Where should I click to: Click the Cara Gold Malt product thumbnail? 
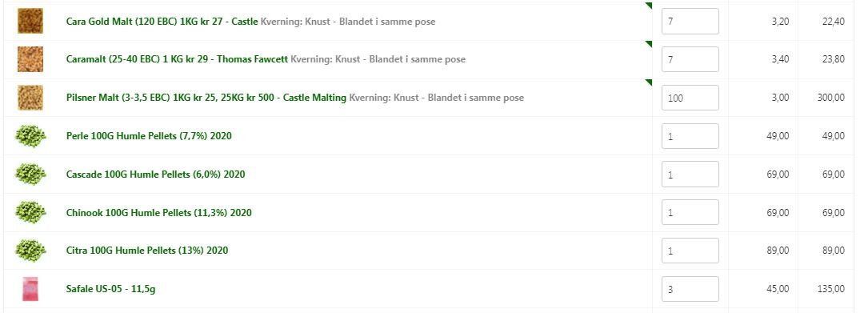coord(30,21)
